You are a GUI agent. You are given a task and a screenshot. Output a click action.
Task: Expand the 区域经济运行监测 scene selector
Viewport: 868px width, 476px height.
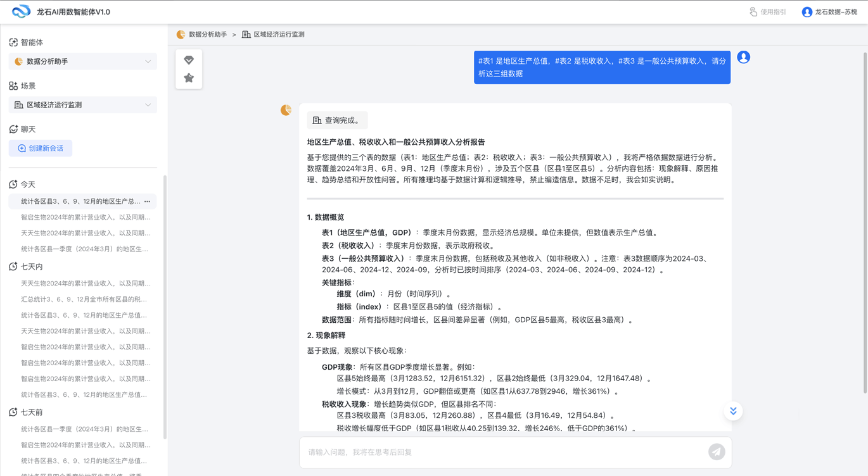82,105
